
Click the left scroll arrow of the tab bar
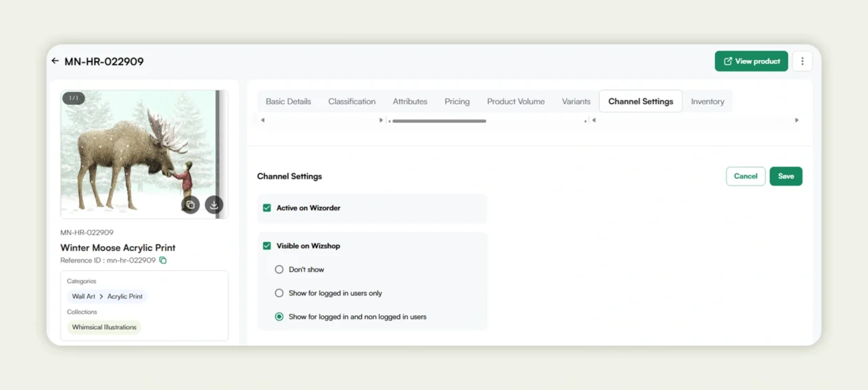[262, 120]
